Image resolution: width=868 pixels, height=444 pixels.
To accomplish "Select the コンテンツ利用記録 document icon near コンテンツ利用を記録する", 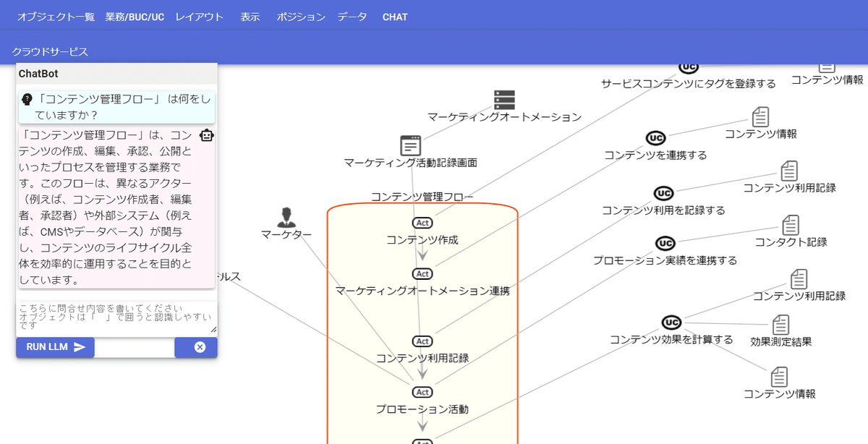I will [789, 171].
